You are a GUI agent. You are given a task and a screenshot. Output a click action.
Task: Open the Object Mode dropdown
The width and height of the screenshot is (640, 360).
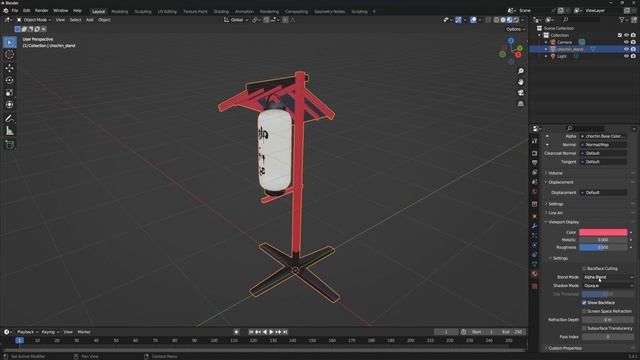[x=34, y=20]
